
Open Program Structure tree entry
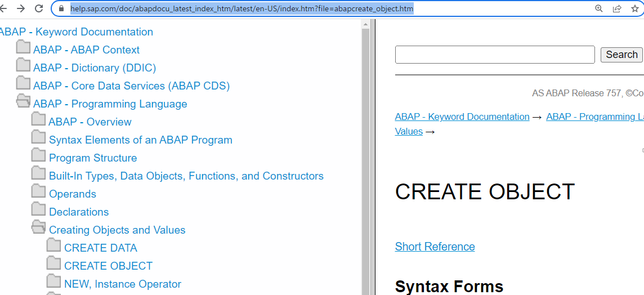point(93,158)
